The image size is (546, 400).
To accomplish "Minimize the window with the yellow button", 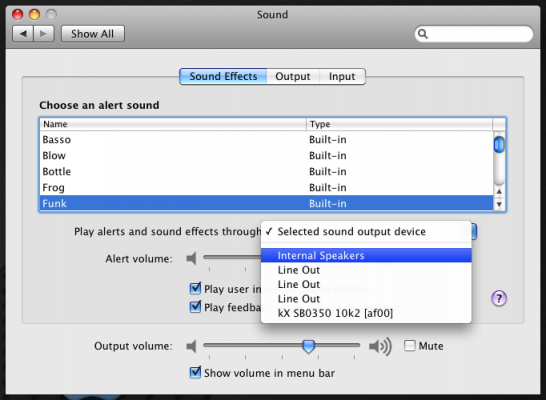I will 34,14.
